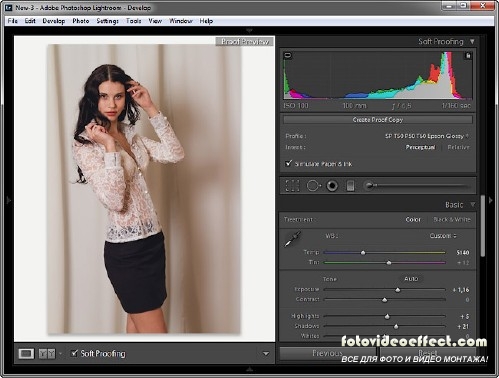Set treatment to Color
Image resolution: width=499 pixels, height=378 pixels.
click(413, 219)
